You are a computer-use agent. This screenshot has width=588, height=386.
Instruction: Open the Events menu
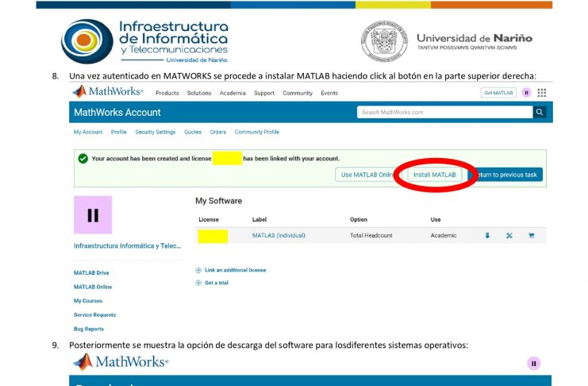[x=329, y=93]
